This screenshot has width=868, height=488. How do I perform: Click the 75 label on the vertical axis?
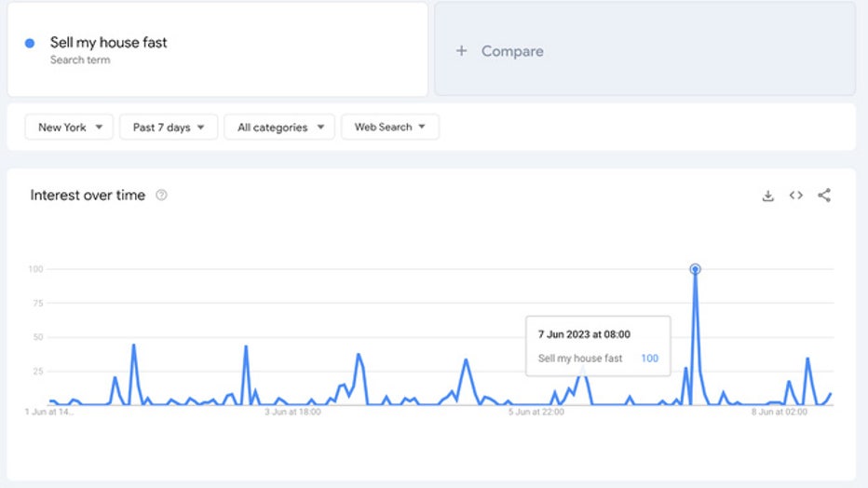37,303
